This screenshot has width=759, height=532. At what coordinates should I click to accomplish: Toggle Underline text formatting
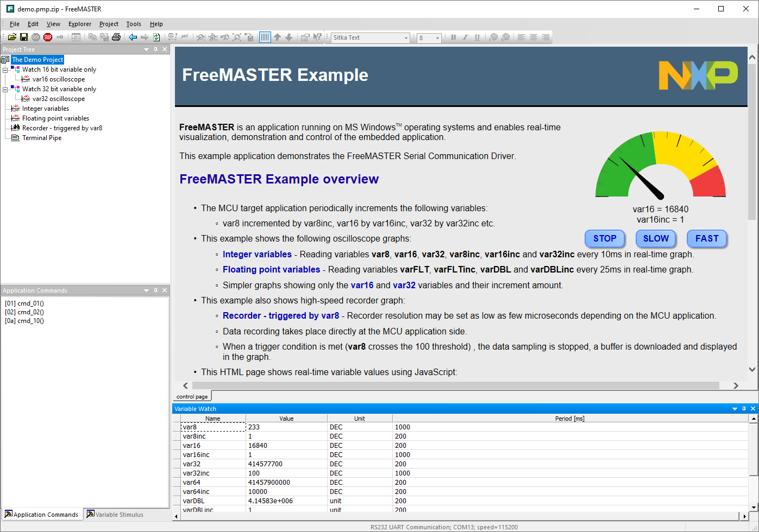click(478, 37)
